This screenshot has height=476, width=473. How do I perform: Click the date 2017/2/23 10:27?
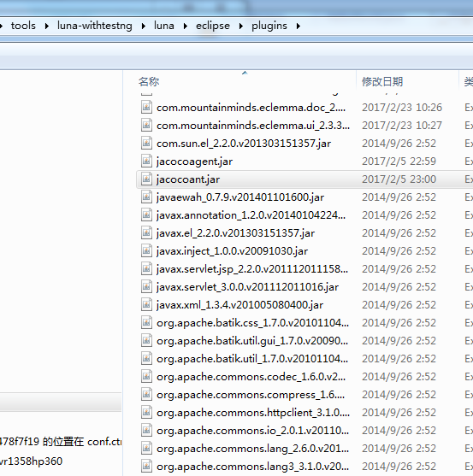click(x=402, y=125)
